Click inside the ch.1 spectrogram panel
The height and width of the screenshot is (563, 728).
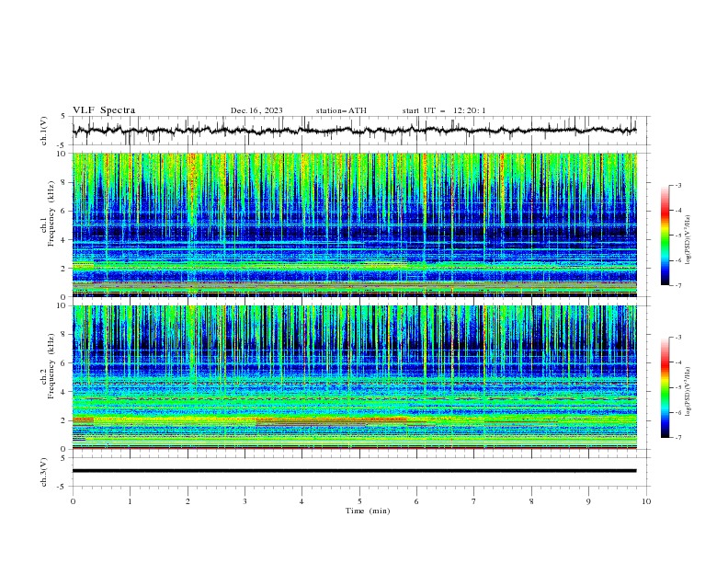[x=354, y=224]
